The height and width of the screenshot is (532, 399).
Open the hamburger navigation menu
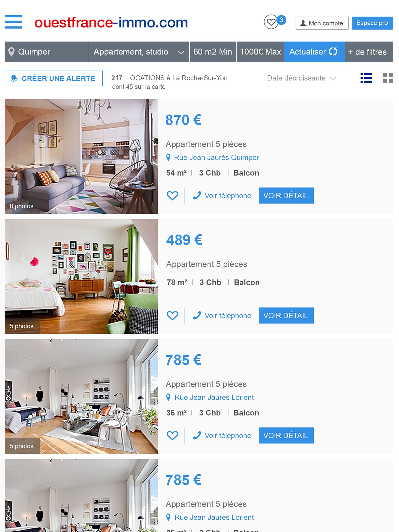13,22
